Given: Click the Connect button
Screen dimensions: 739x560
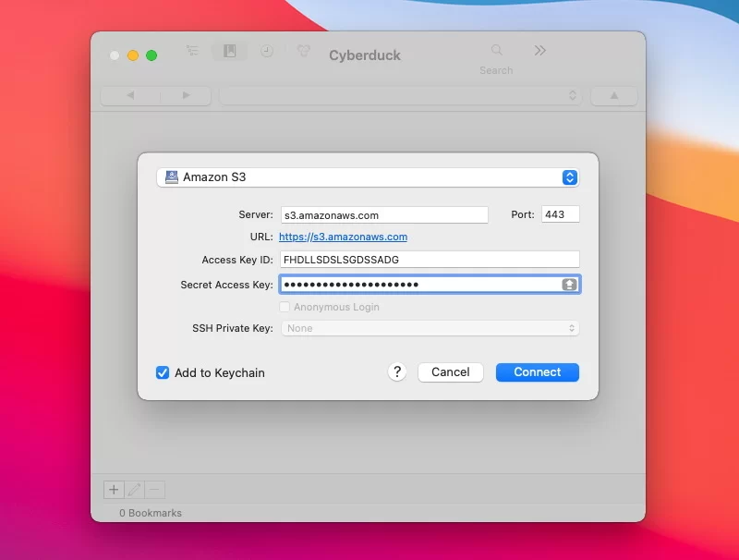Looking at the screenshot, I should point(538,371).
